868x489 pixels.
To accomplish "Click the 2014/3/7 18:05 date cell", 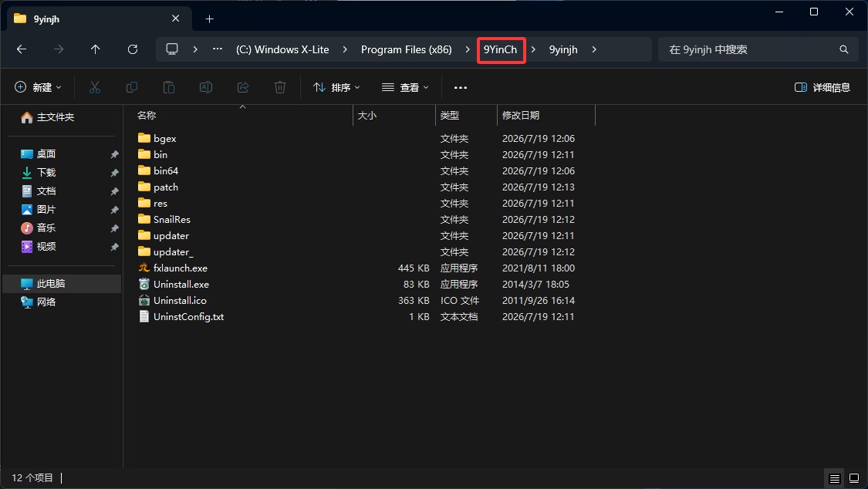I will pyautogui.click(x=535, y=285).
